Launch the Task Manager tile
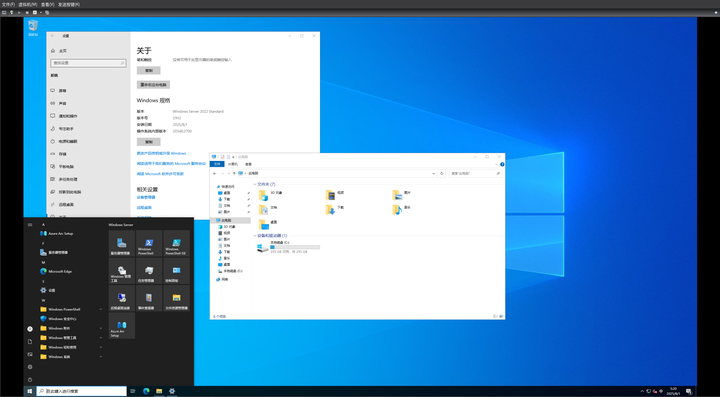The width and height of the screenshot is (720, 397). (149, 271)
